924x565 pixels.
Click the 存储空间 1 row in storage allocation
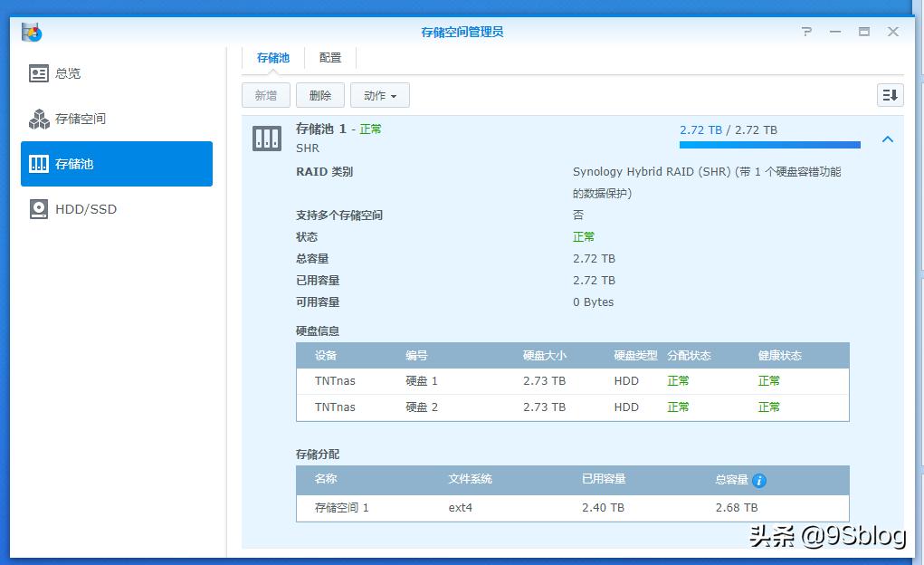coord(572,508)
